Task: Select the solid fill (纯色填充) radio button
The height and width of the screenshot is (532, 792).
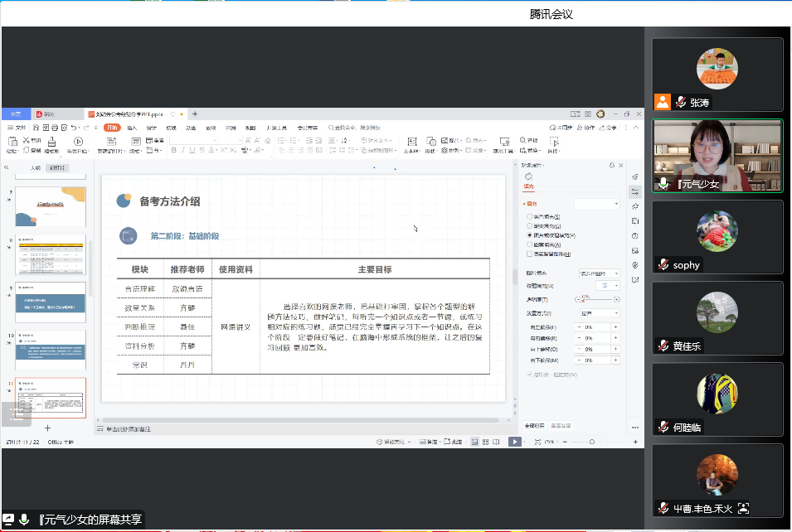Action: point(530,216)
